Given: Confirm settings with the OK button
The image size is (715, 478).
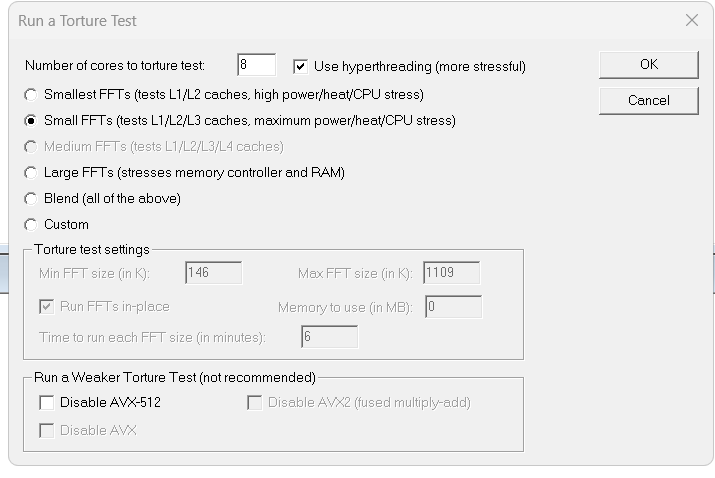Looking at the screenshot, I should (x=648, y=64).
